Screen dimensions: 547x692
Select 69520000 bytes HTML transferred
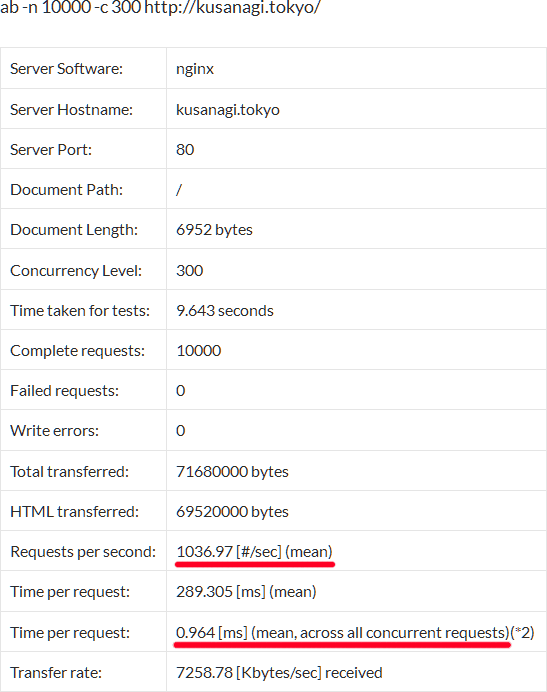click(x=232, y=512)
